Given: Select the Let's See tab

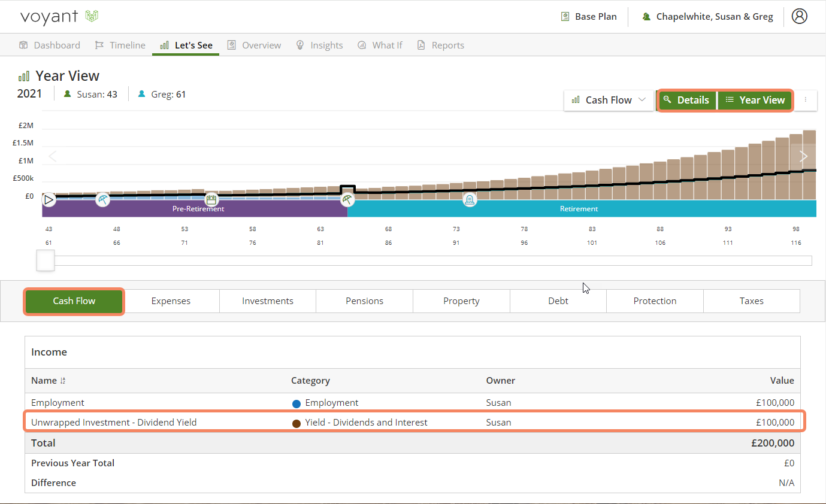Looking at the screenshot, I should point(186,45).
